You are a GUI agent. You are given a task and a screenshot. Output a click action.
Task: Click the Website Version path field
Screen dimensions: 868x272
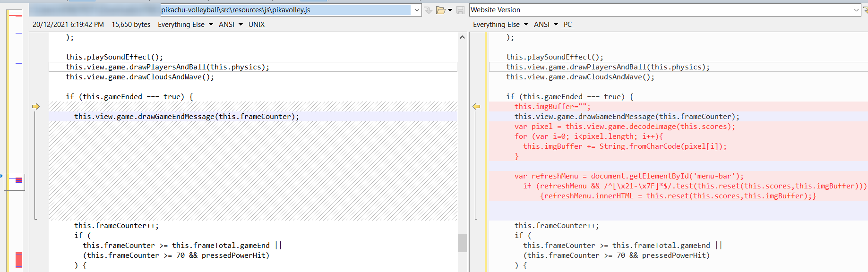pyautogui.click(x=662, y=10)
